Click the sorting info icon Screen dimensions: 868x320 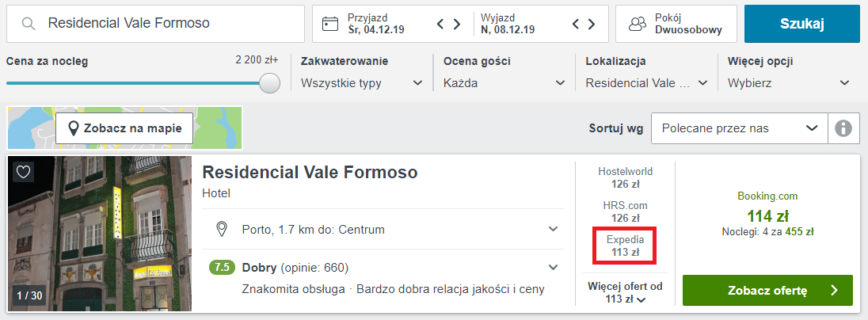843,128
